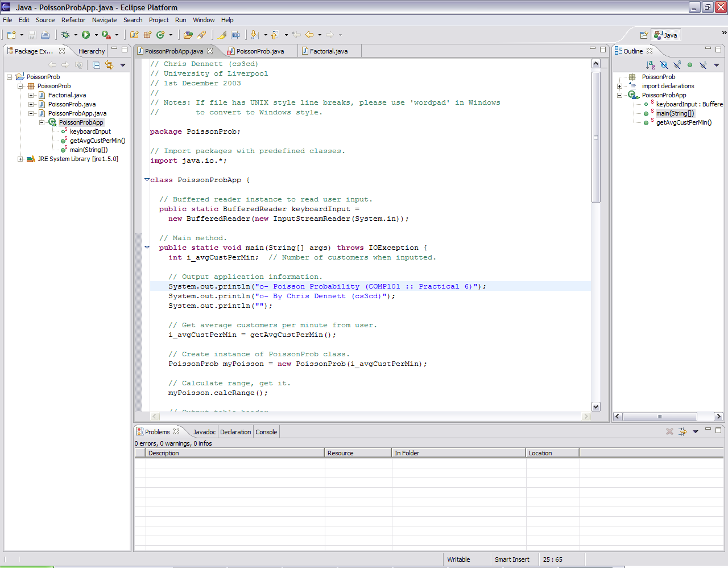Select getAvgCustPerMin() in Outline view
The height and width of the screenshot is (568, 728).
point(684,122)
